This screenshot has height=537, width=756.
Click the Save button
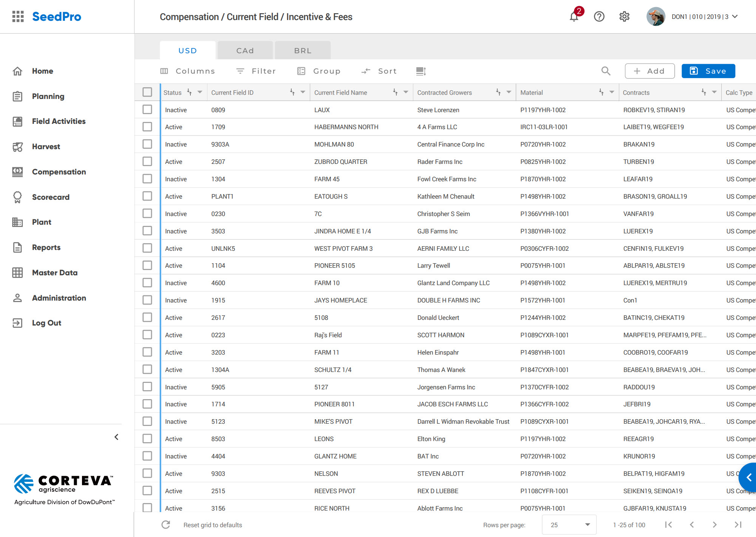708,71
